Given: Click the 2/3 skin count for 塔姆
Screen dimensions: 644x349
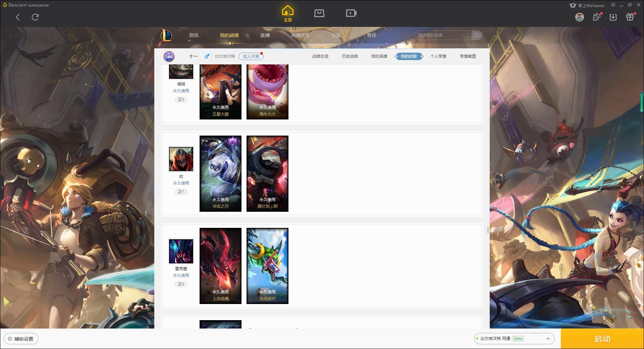Looking at the screenshot, I should click(x=181, y=99).
